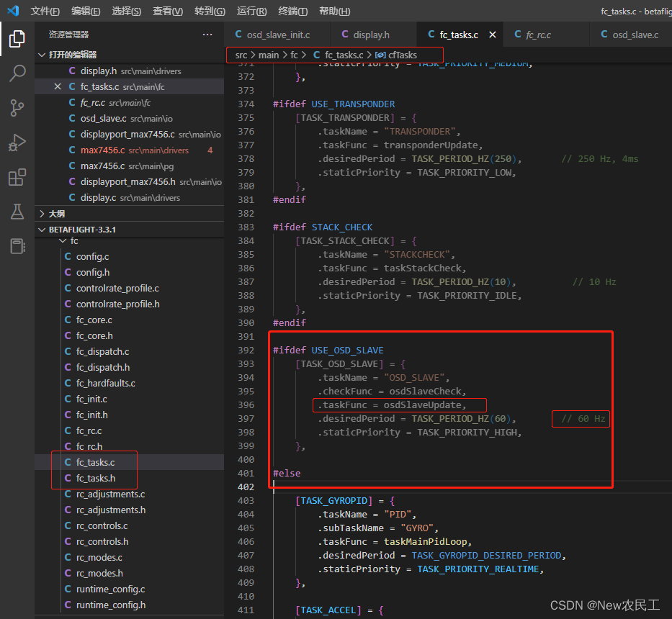
Task: Switch to the display.h tab
Action: pos(373,35)
